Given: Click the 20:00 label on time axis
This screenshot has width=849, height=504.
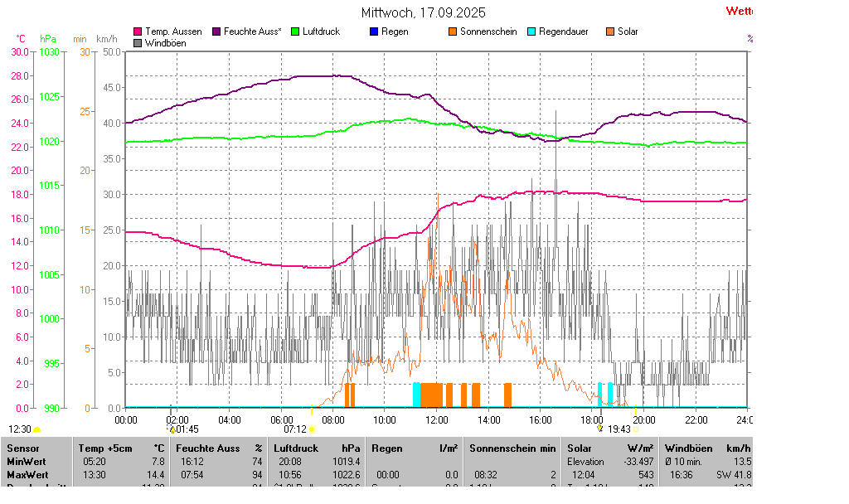Looking at the screenshot, I should click(x=643, y=420).
